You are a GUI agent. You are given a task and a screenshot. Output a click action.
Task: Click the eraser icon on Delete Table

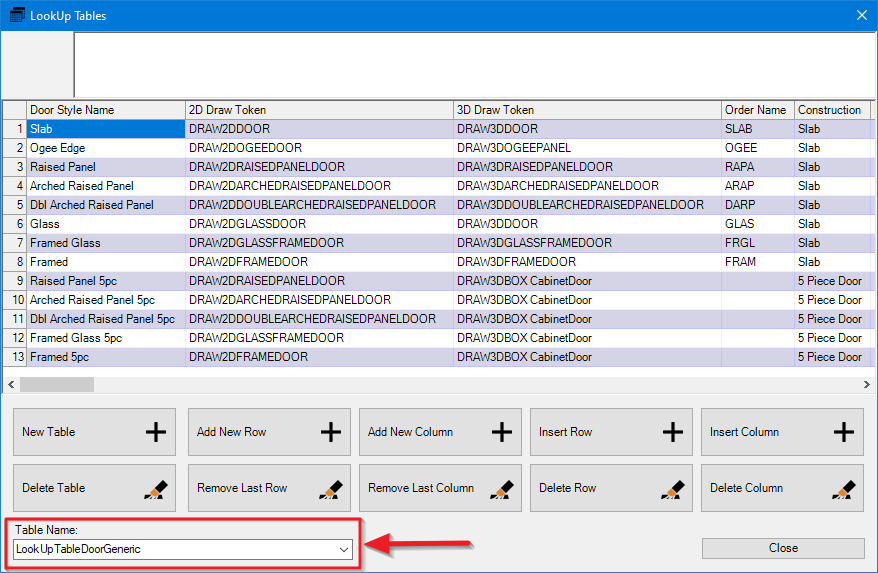[156, 488]
